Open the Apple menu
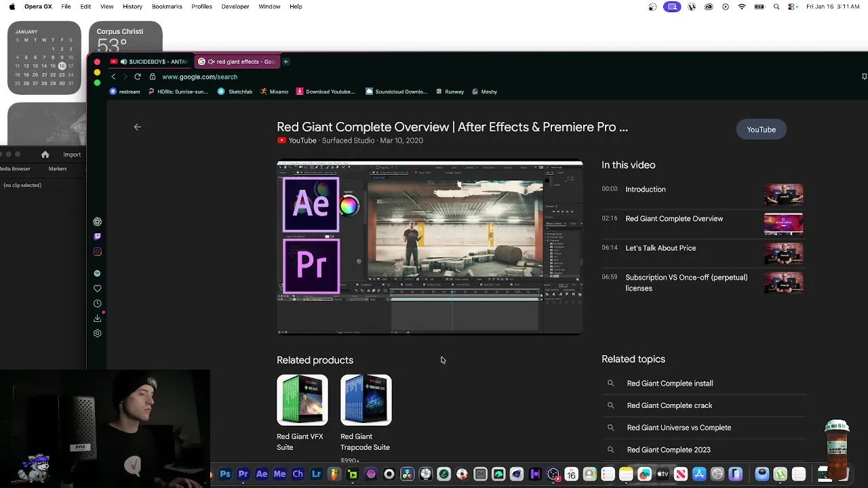Viewport: 868px width, 488px height. click(x=12, y=7)
